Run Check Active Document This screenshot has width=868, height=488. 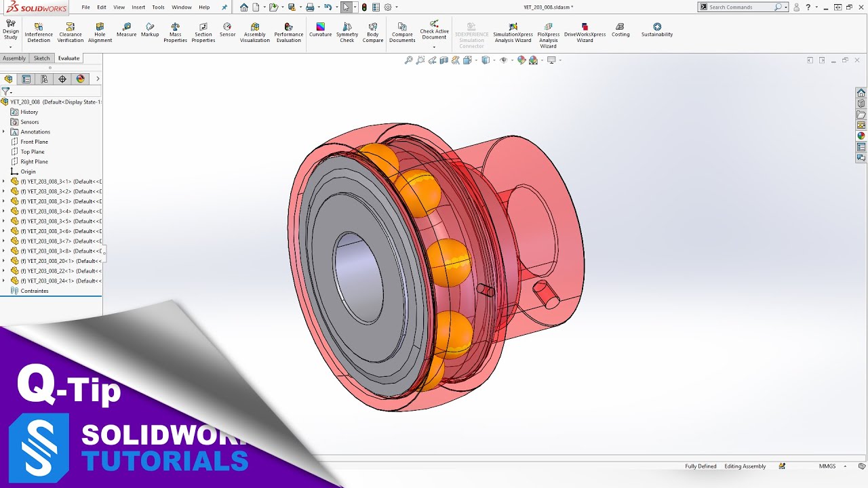[434, 30]
